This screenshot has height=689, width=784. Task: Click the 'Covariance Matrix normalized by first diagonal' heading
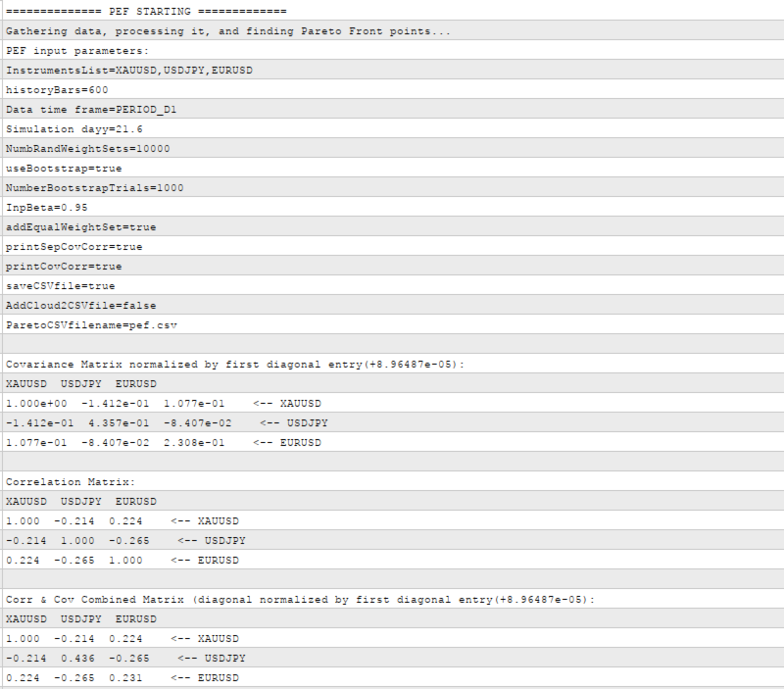393,364
